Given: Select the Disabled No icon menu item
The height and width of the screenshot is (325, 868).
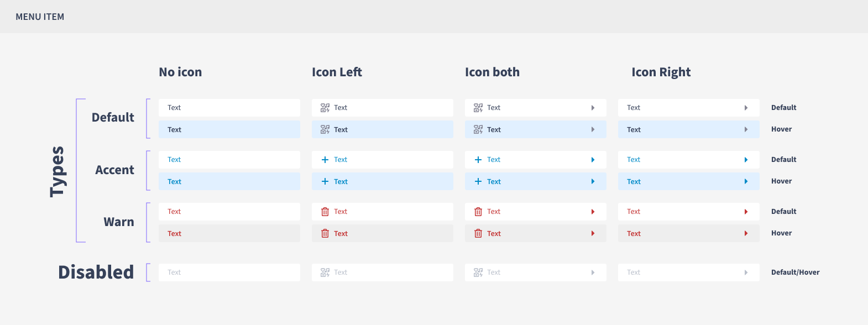Looking at the screenshot, I should point(229,272).
